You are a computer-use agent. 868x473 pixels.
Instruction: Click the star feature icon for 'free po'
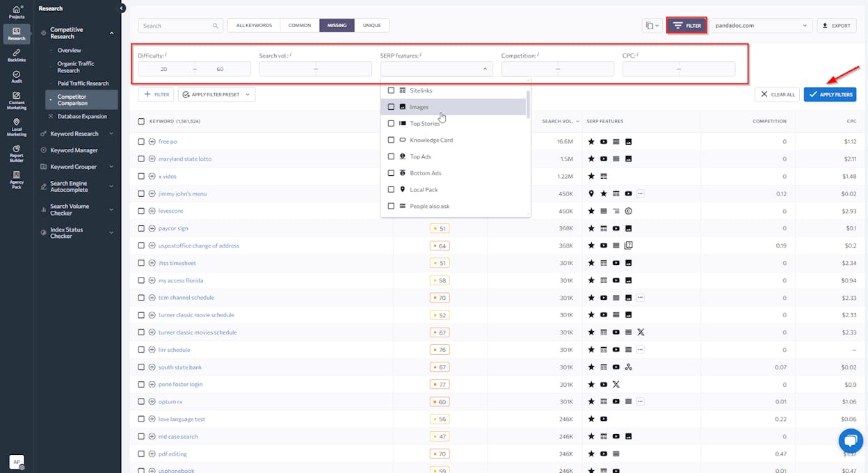[x=591, y=141]
